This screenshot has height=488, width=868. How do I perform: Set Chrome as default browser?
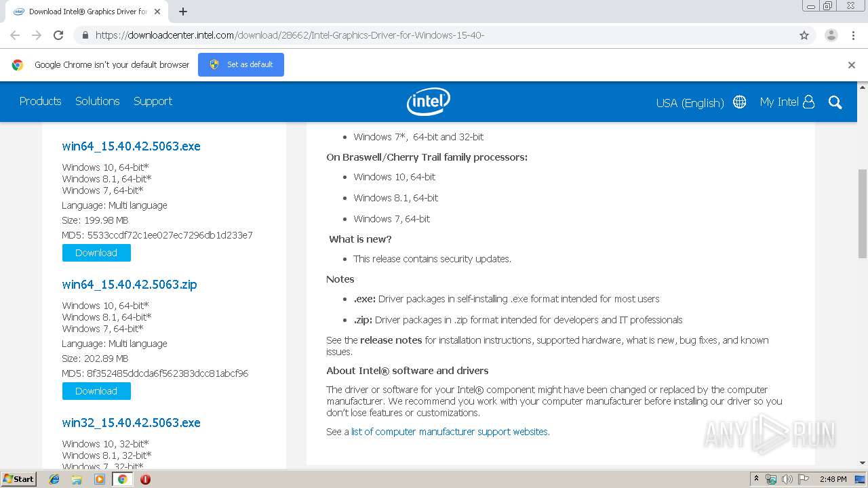click(x=241, y=64)
